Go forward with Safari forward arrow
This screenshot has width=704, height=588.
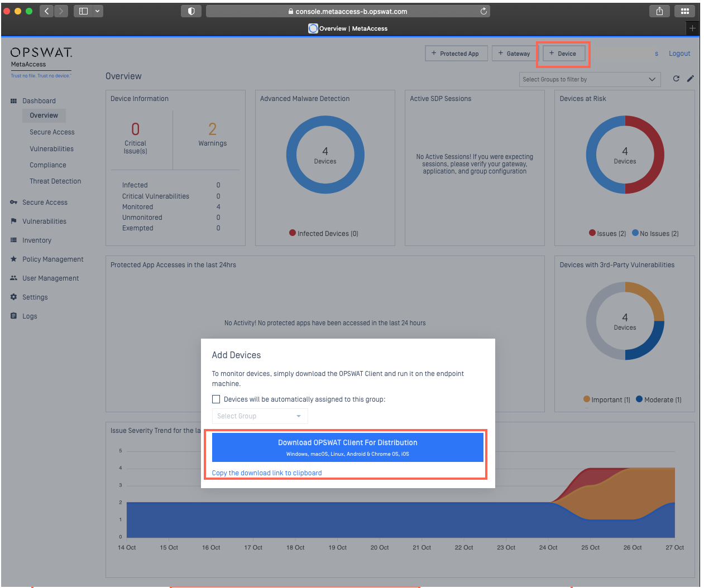coord(61,11)
